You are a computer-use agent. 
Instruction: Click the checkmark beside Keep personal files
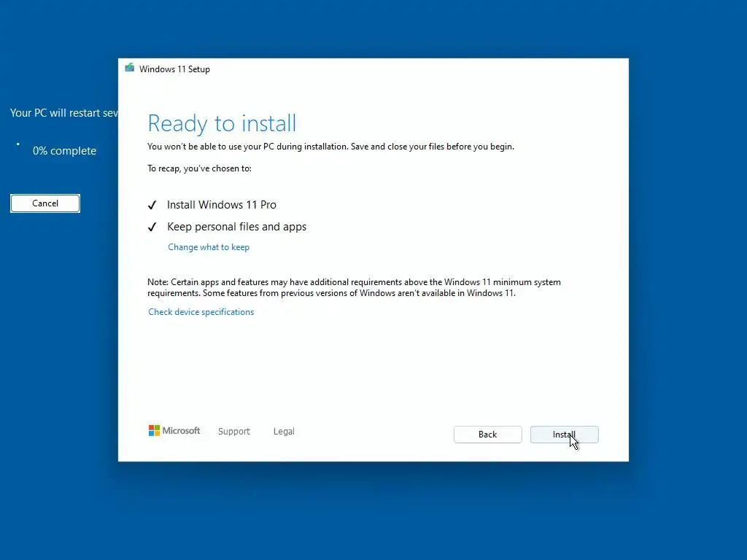coord(152,227)
